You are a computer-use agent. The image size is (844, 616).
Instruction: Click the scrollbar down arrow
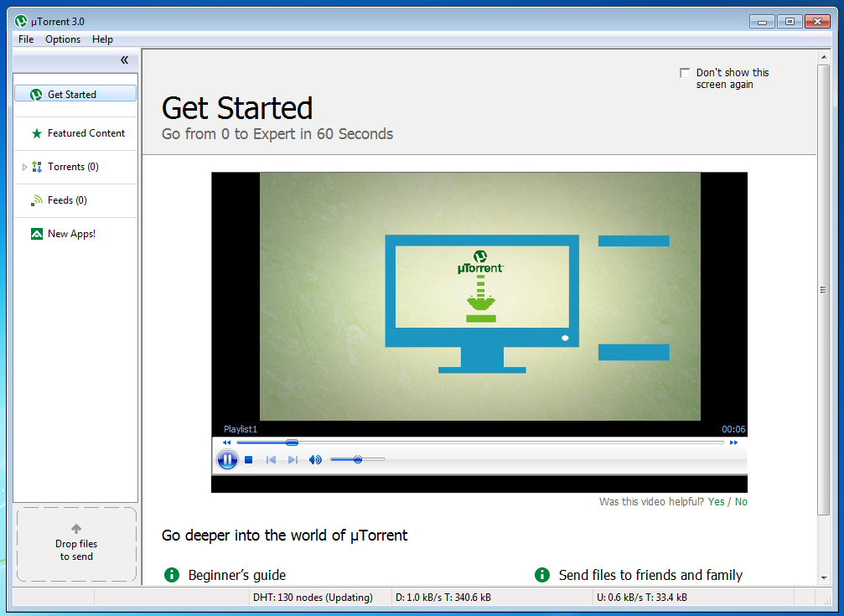point(824,577)
